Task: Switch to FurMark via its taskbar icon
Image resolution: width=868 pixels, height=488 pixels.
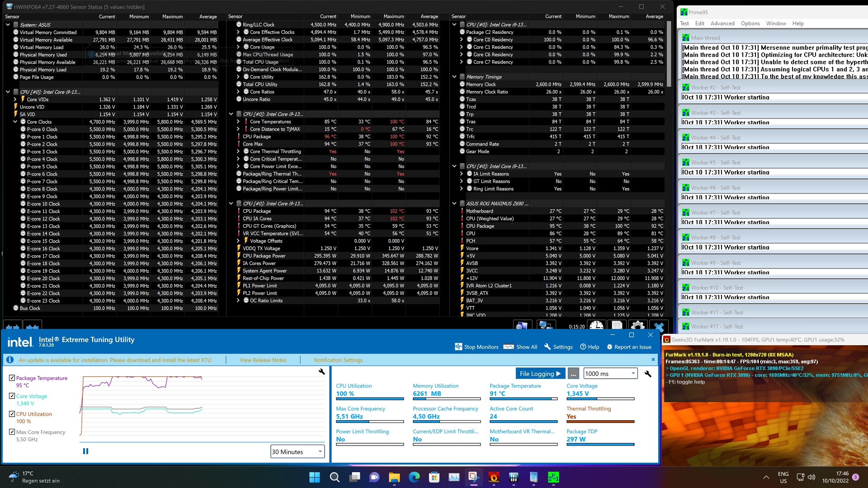Action: (494, 477)
